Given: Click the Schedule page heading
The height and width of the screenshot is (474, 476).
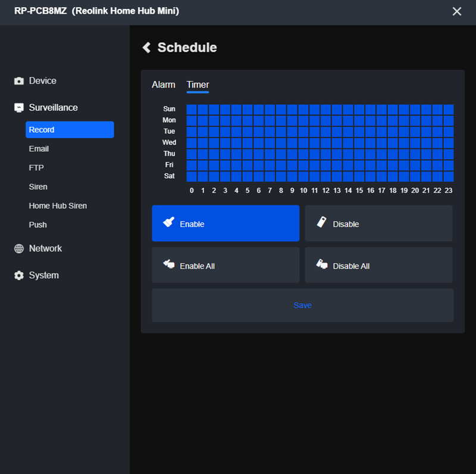Looking at the screenshot, I should [187, 48].
